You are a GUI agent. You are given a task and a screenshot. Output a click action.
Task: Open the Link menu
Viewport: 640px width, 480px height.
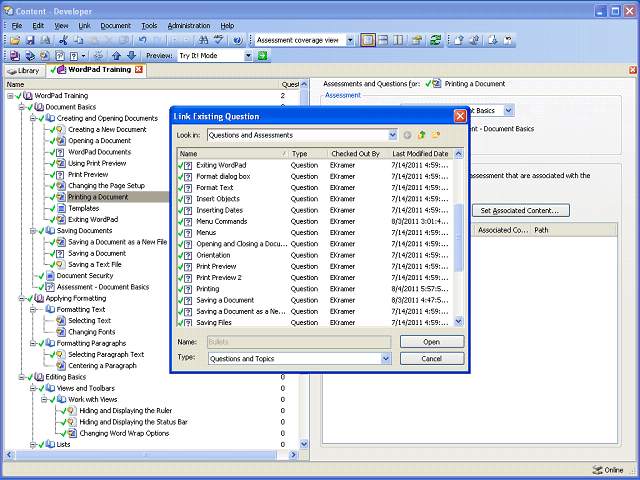[x=84, y=26]
